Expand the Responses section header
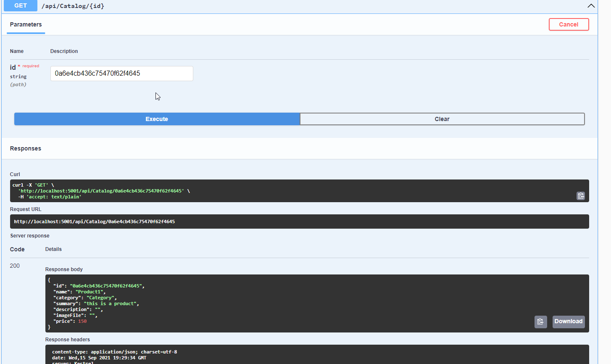 (x=25, y=148)
